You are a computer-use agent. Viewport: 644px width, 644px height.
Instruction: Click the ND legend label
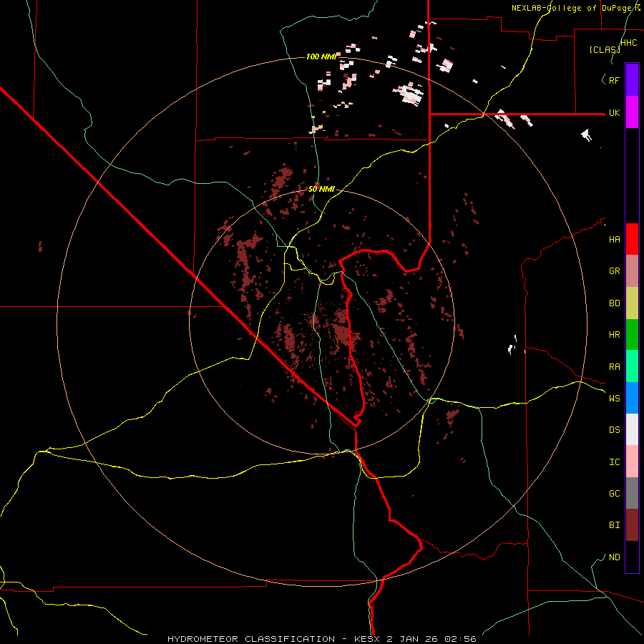coord(614,557)
